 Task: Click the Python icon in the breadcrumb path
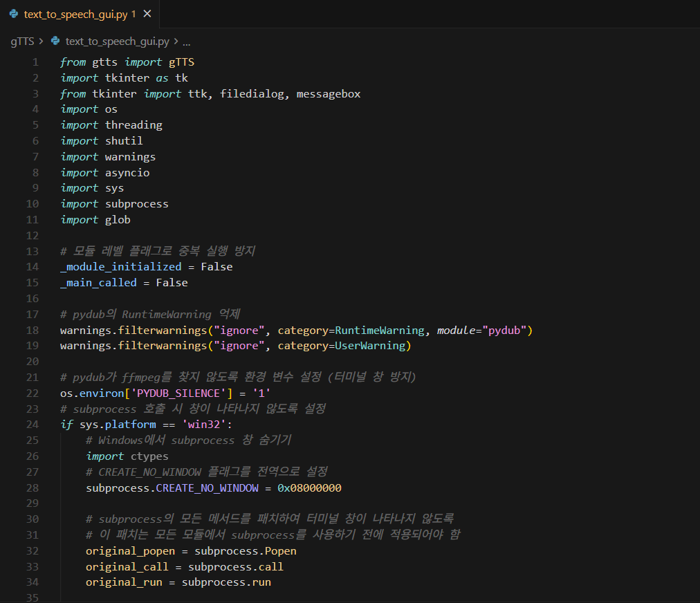56,41
